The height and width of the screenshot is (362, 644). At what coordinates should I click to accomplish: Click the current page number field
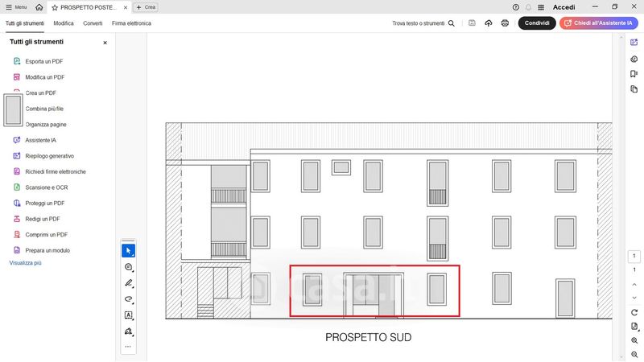634,257
